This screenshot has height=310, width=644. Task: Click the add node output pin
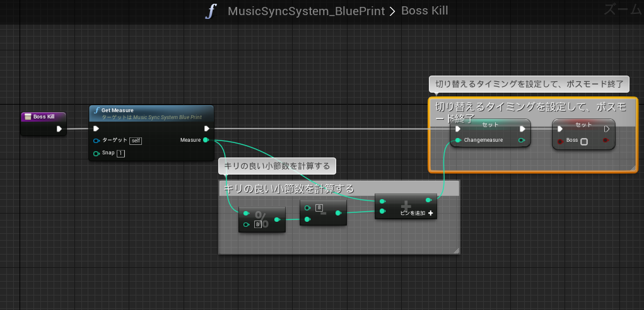pyautogui.click(x=429, y=200)
